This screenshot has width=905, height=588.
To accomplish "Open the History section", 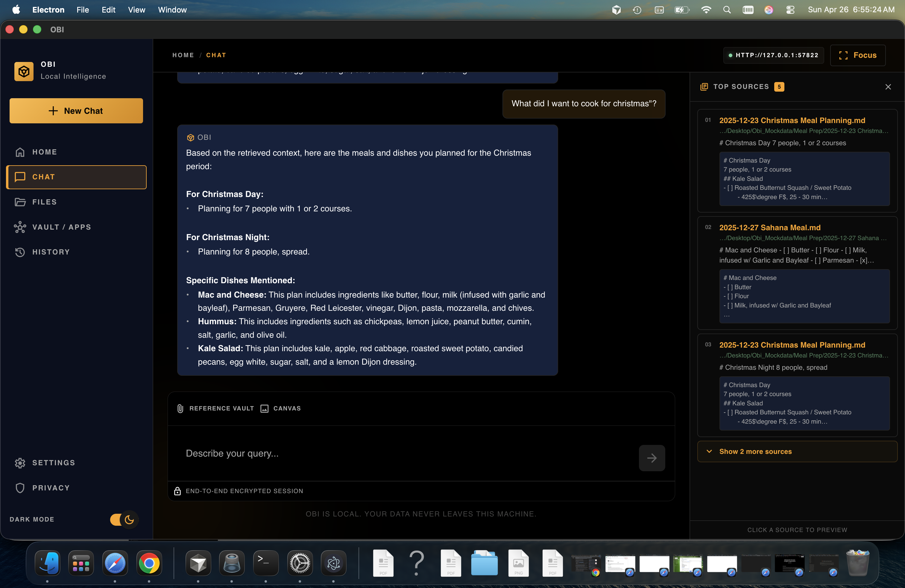I will point(51,252).
